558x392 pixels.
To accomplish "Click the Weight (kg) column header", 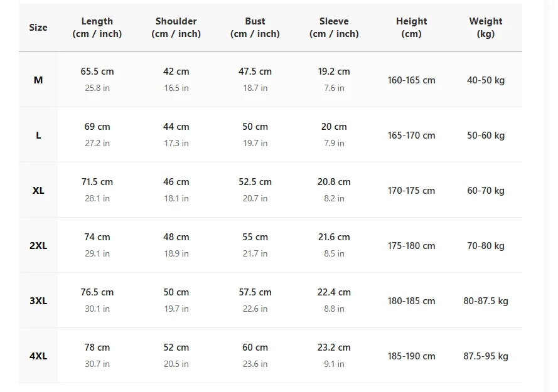I will coord(486,28).
